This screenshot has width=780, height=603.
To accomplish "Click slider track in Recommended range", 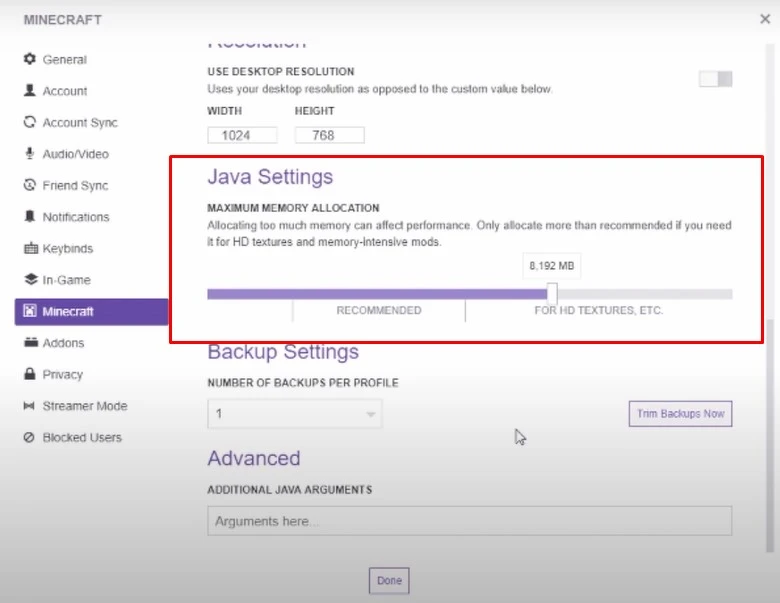I will point(379,294).
